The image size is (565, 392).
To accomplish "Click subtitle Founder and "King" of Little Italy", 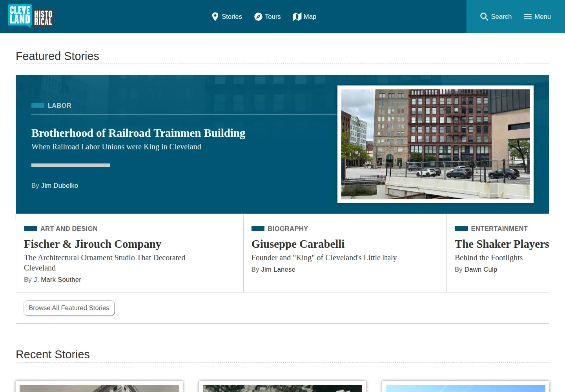I will click(x=324, y=258).
